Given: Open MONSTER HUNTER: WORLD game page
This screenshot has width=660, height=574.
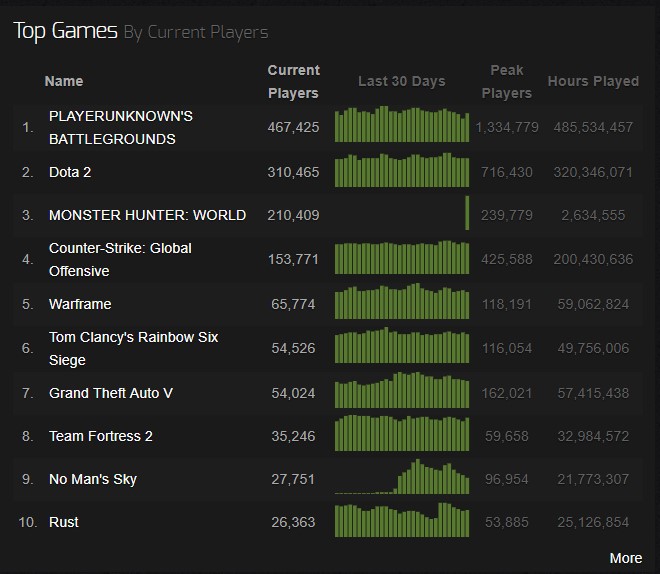Looking at the screenshot, I should point(147,215).
